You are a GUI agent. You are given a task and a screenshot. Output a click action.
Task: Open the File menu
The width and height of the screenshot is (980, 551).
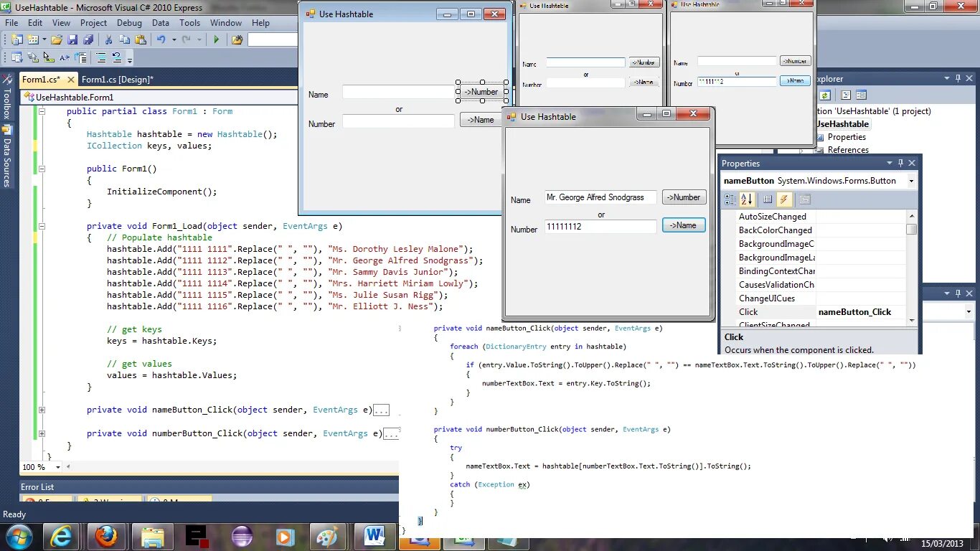pyautogui.click(x=11, y=23)
